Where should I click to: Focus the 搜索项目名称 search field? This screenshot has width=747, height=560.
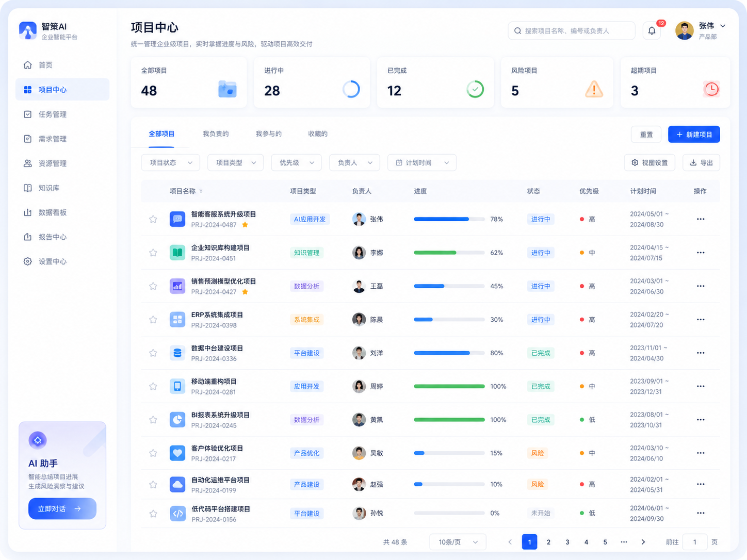click(572, 31)
